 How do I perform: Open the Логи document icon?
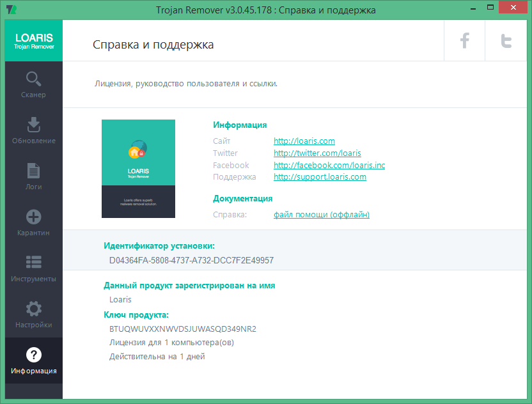tap(34, 171)
